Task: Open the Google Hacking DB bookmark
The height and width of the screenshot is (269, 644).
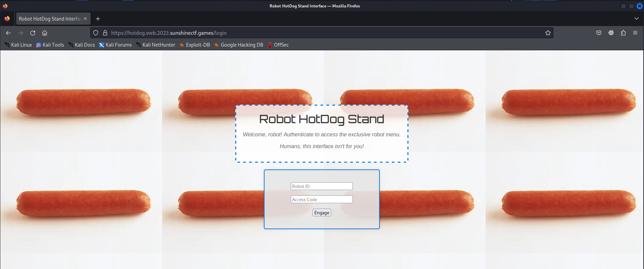Action: point(239,45)
